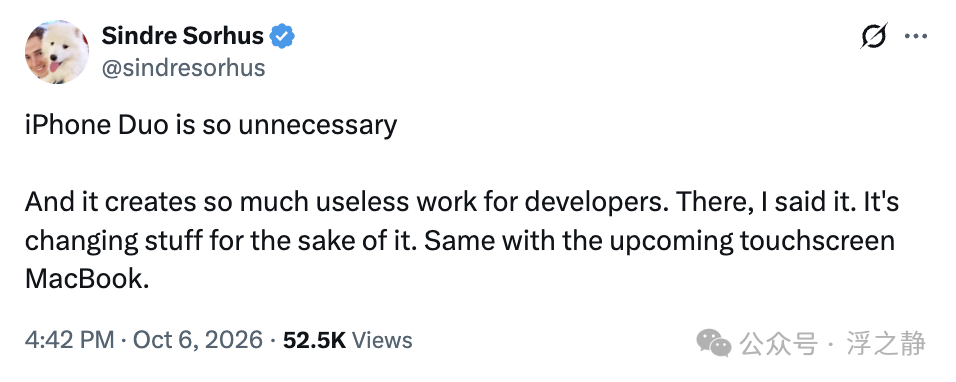Click the 4:42 PM timestamp
The image size is (956, 382).
(x=69, y=339)
